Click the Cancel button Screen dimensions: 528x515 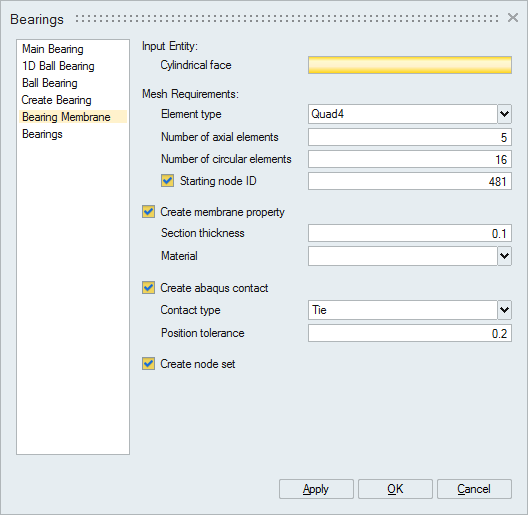point(474,489)
